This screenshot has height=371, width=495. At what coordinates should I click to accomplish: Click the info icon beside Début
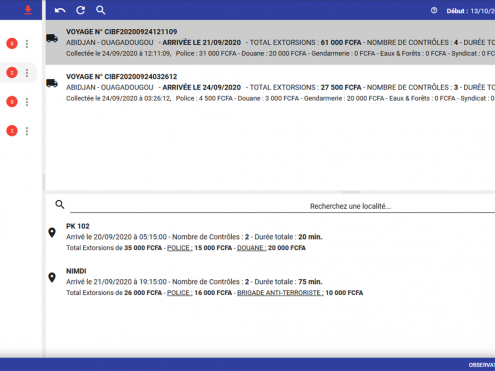[x=434, y=11]
